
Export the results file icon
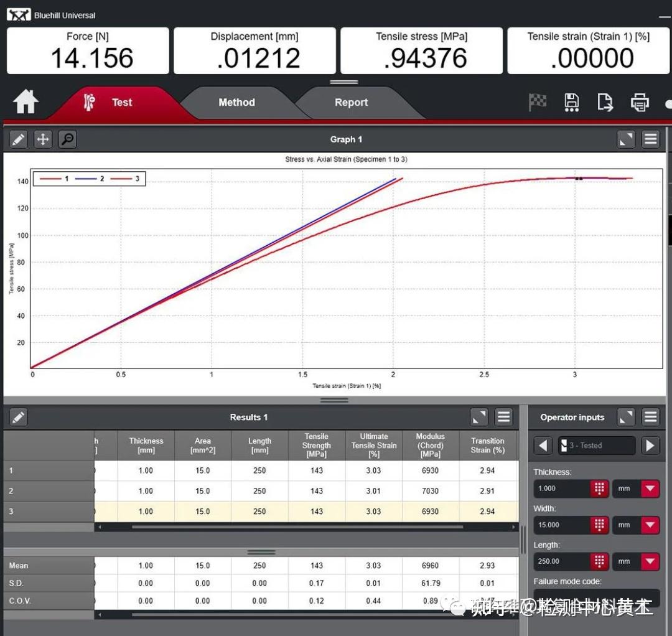coord(605,103)
